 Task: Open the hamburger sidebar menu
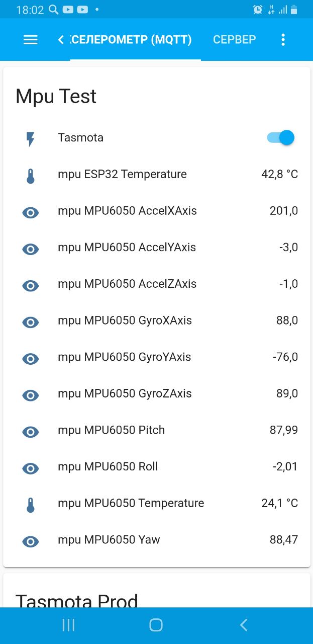tap(31, 40)
